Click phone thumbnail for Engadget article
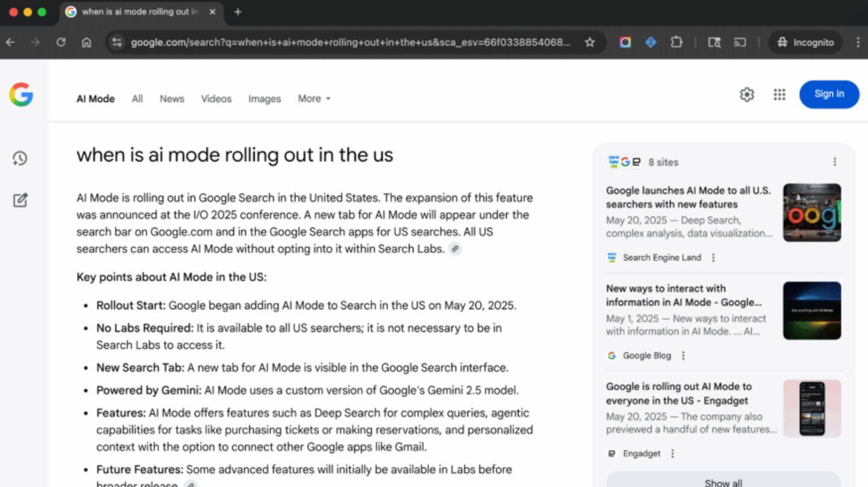The height and width of the screenshot is (487, 868). (x=812, y=409)
